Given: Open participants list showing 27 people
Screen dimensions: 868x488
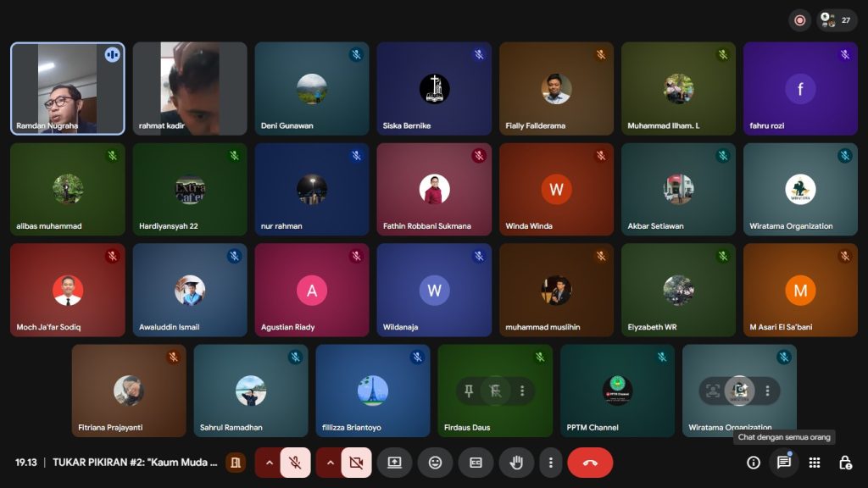Looking at the screenshot, I should (837, 20).
